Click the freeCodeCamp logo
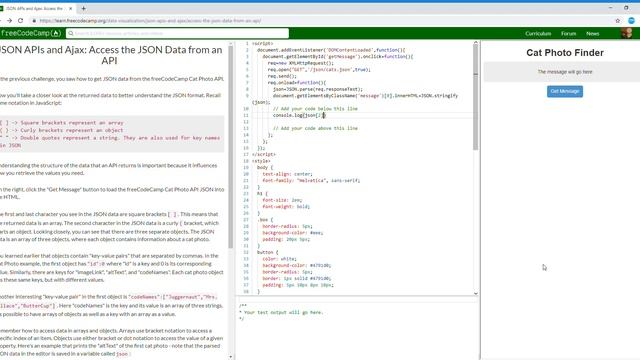Viewport: 640px width, 360px height. point(31,33)
